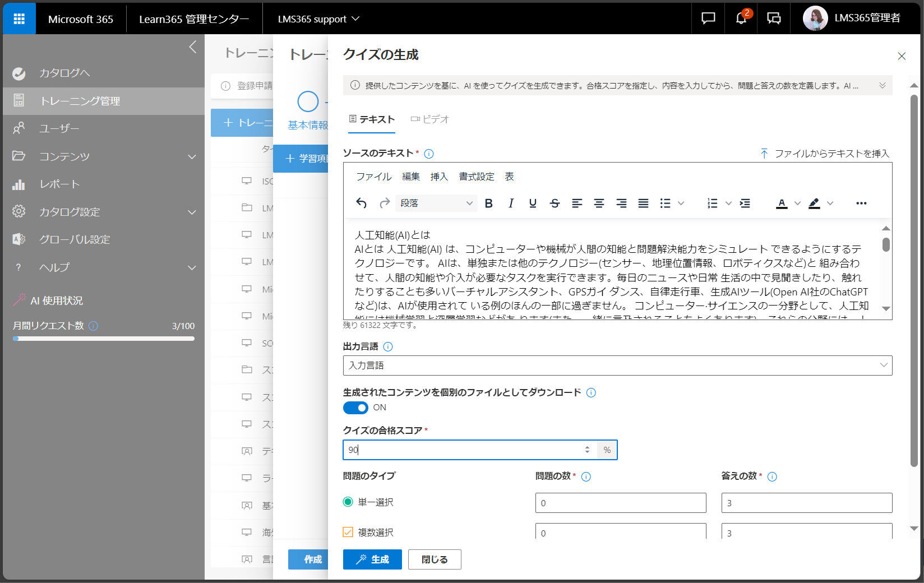Switch to the ビデオ tab
The height and width of the screenshot is (583, 924).
pos(429,119)
